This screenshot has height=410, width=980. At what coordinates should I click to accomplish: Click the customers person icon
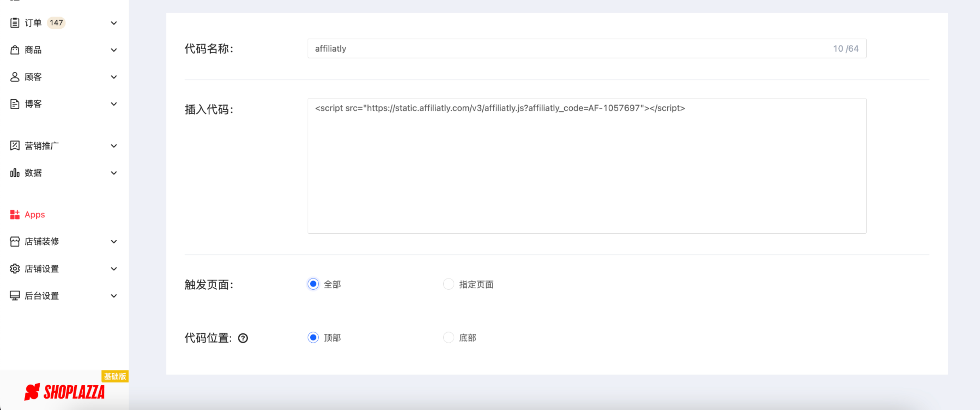click(15, 77)
